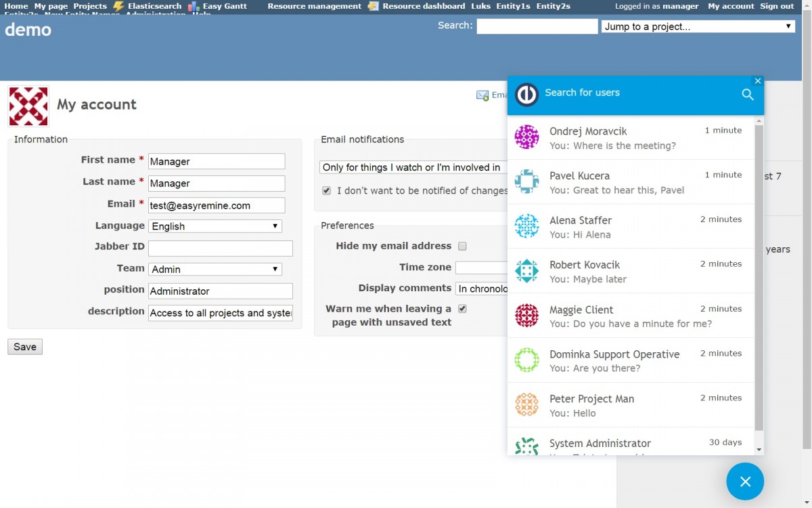Click inside the Search field at the top
Image resolution: width=812 pixels, height=508 pixels.
(537, 26)
